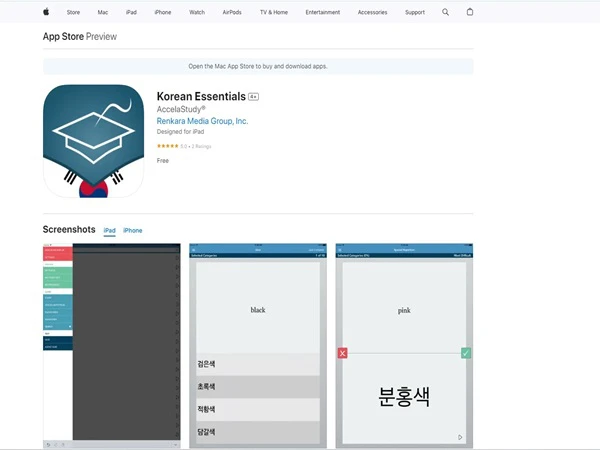
Task: Open the flashcard screenshot showing pink
Action: [404, 346]
